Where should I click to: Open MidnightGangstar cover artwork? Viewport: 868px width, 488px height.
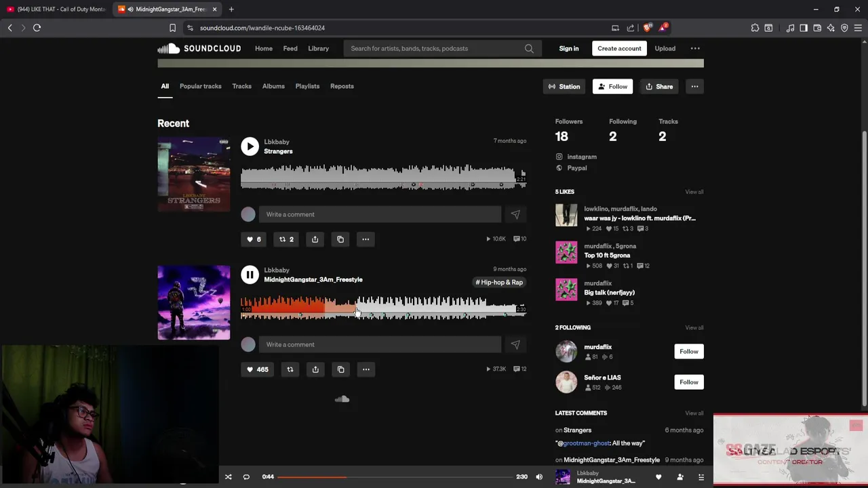[x=194, y=302]
